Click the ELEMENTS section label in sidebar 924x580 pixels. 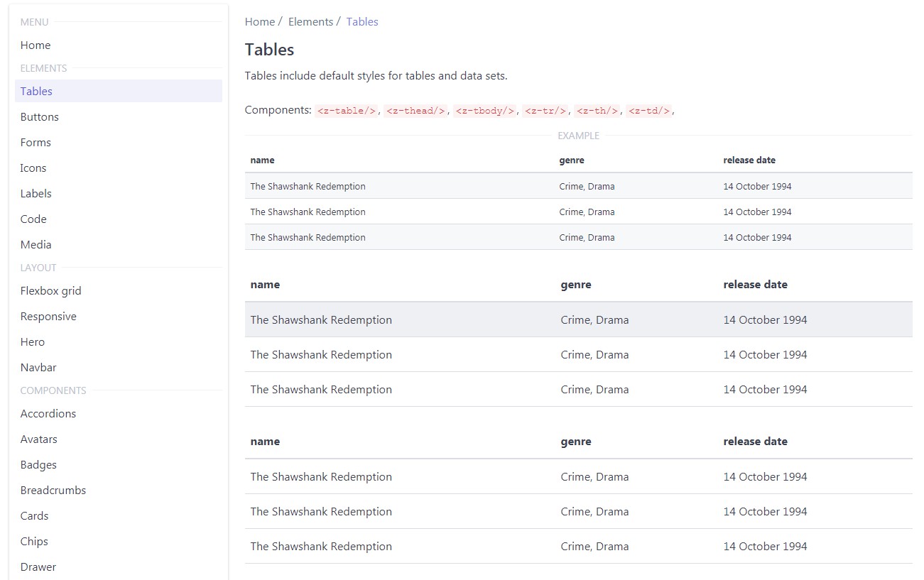pyautogui.click(x=43, y=68)
